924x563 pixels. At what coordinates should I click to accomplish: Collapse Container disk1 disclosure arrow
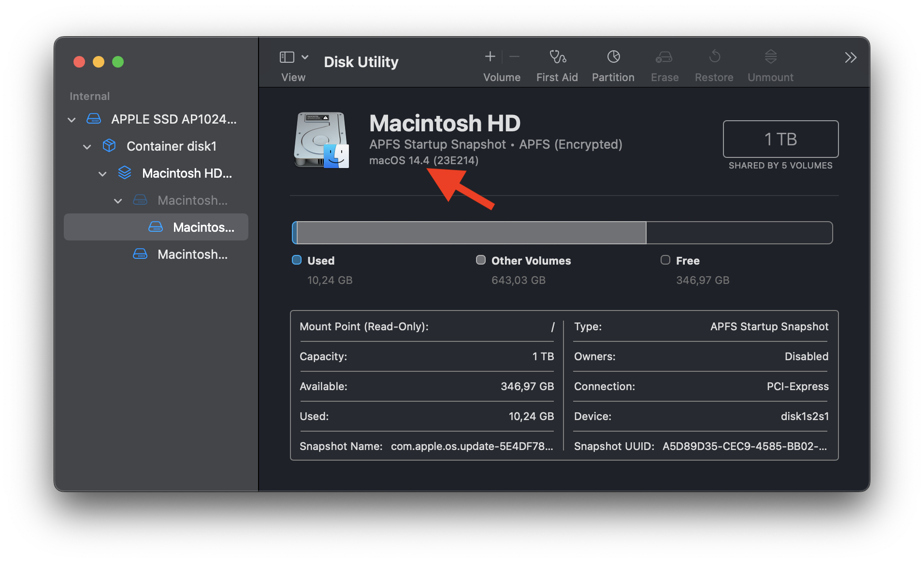click(x=87, y=147)
